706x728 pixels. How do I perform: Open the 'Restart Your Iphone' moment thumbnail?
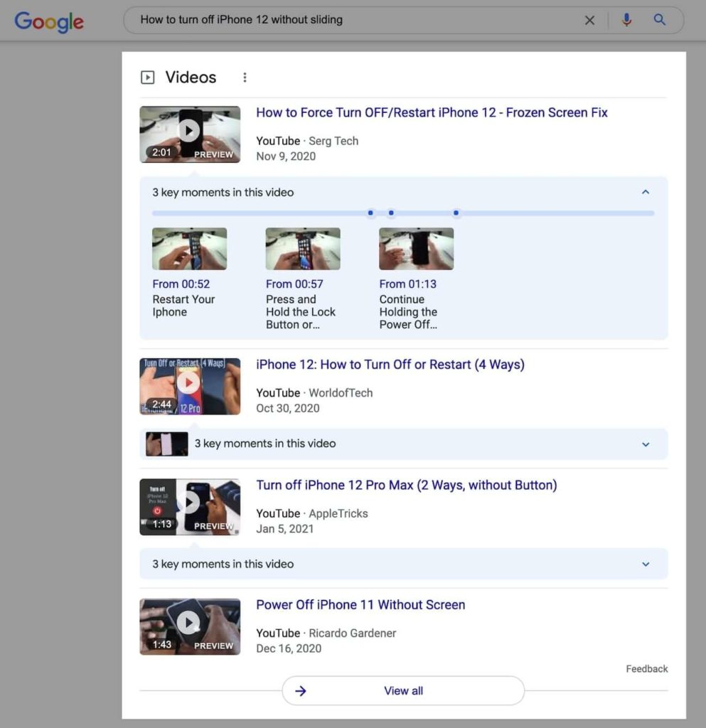pos(189,249)
